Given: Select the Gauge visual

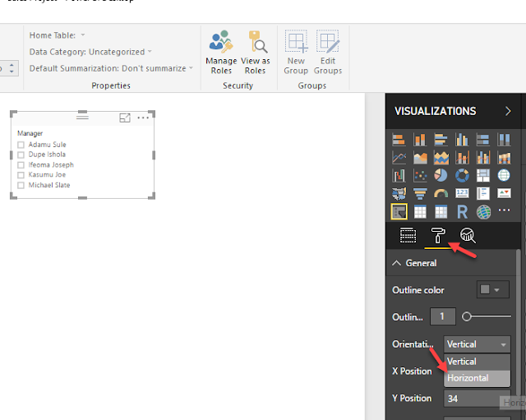Looking at the screenshot, I should click(x=441, y=193).
